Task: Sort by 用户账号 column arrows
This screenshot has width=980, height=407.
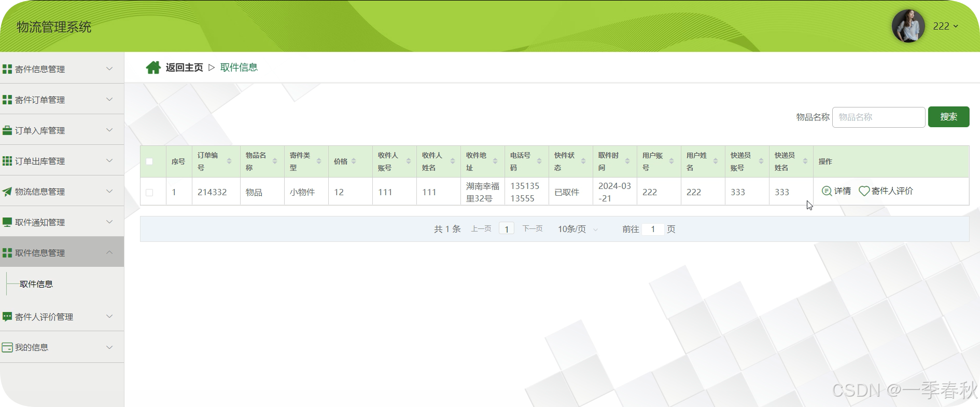Action: coord(671,161)
